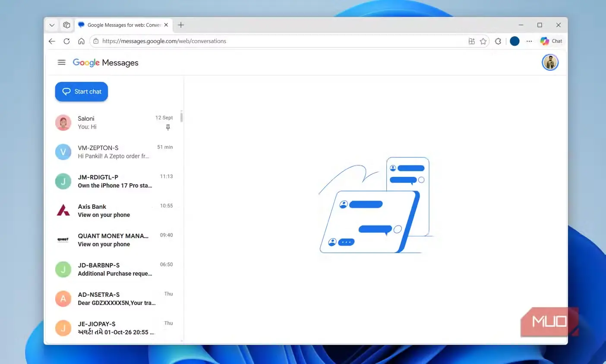The height and width of the screenshot is (364, 606).
Task: Click the AD-NSETRA-S avatar
Action: (63, 298)
